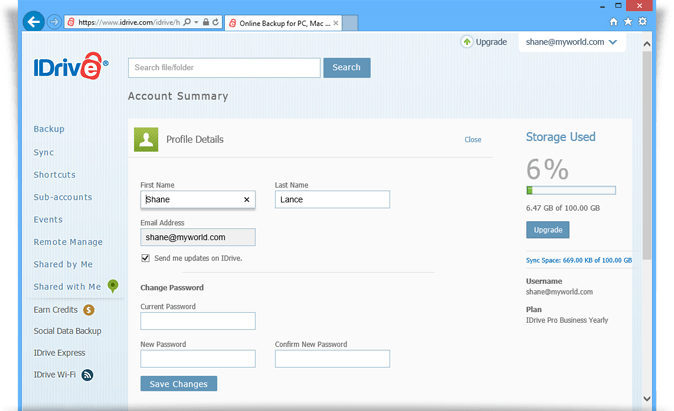Click the Current Password field
This screenshot has height=411, width=674.
tap(198, 321)
